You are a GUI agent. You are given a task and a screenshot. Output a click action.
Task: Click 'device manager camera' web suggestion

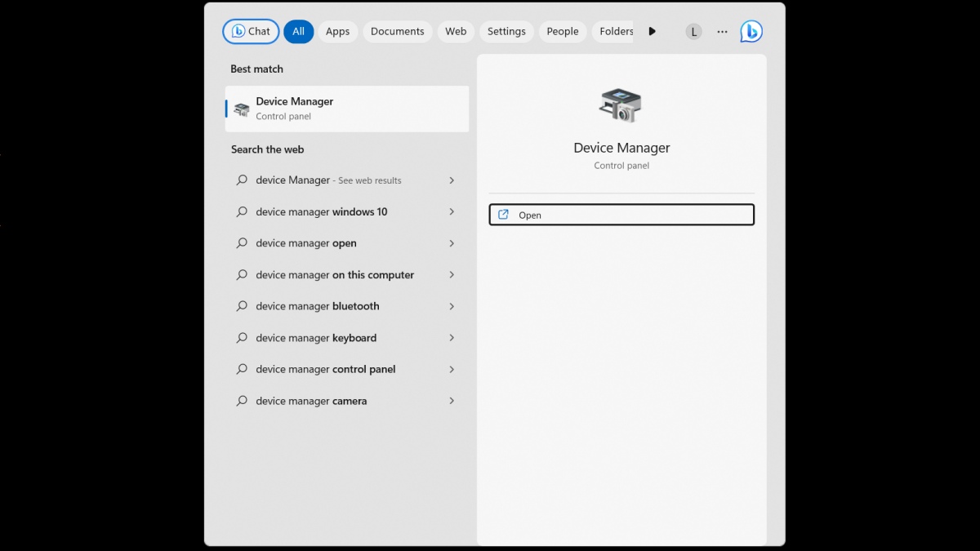tap(347, 401)
